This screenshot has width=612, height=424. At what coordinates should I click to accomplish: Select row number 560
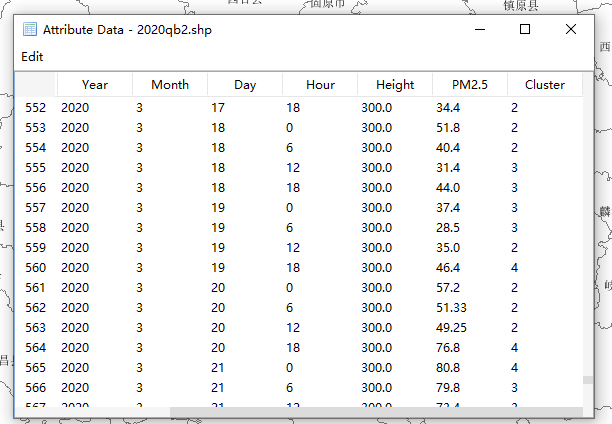click(36, 267)
